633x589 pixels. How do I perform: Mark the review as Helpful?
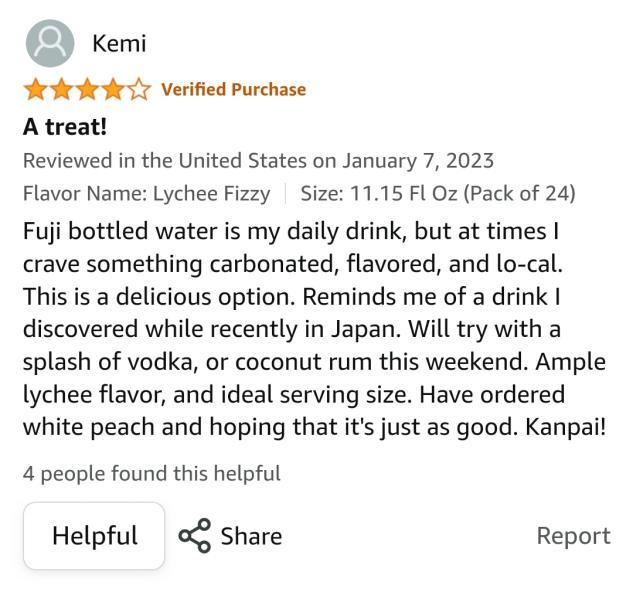[94, 535]
